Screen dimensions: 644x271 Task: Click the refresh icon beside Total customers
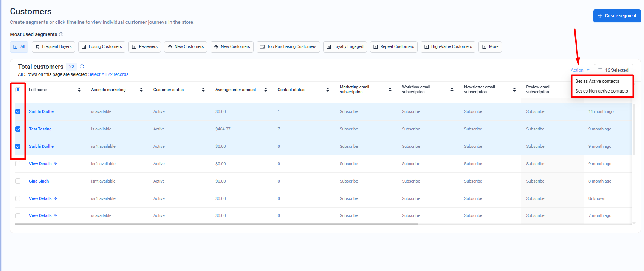82,67
